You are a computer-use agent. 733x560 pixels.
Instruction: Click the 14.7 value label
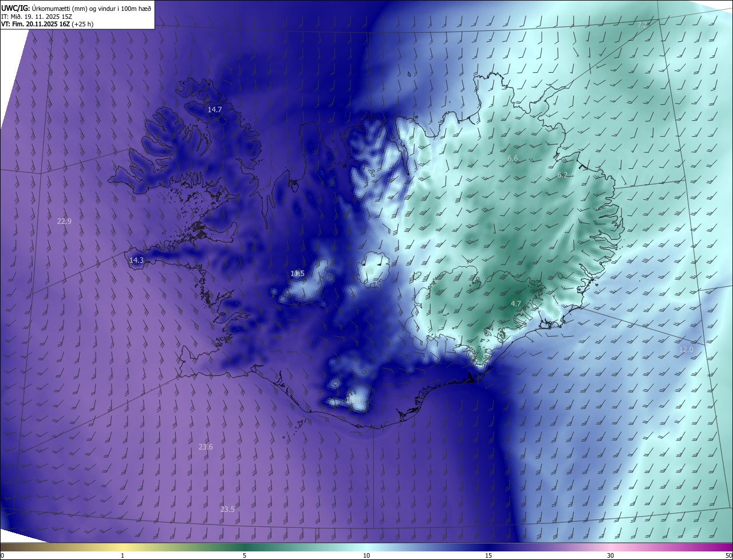tap(215, 109)
